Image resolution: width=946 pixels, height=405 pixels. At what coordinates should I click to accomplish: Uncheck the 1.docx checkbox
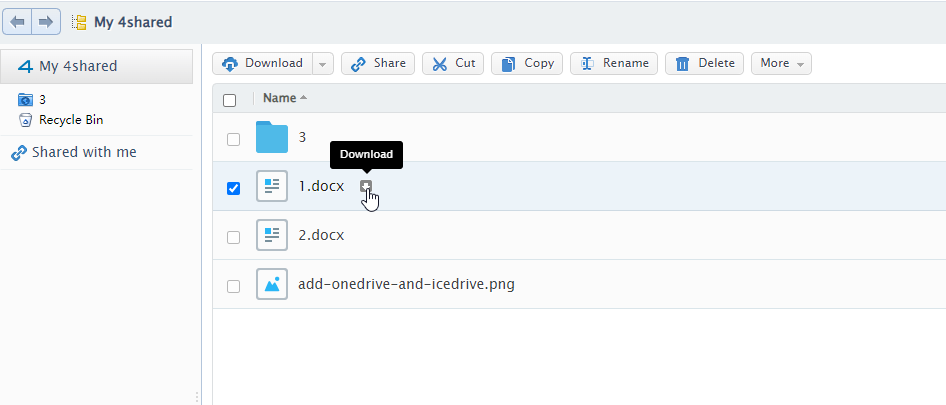pos(233,188)
